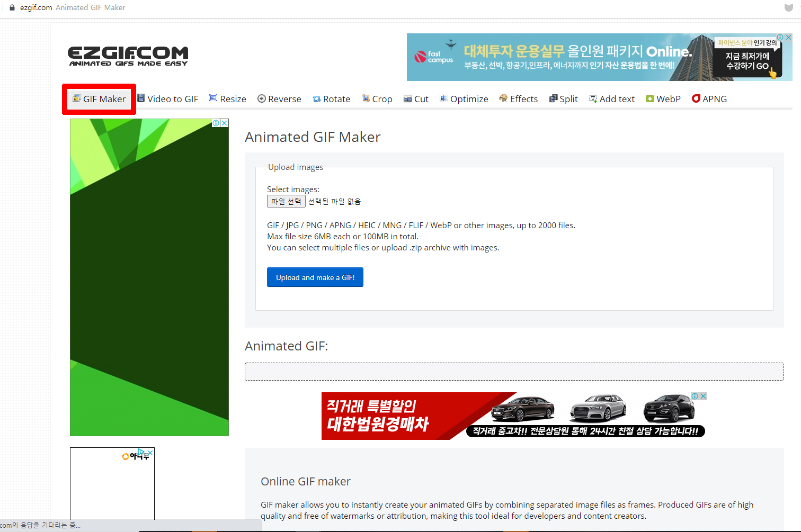This screenshot has height=532, width=801.
Task: Click the Add text icon
Action: [x=593, y=98]
